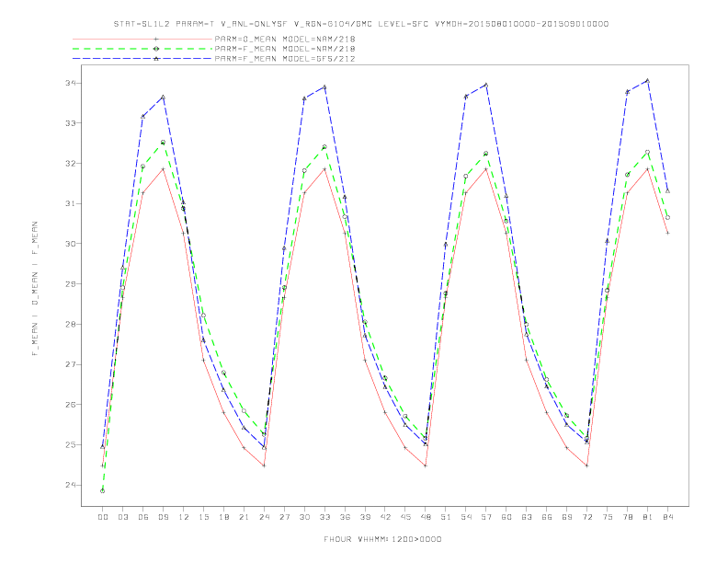728x563 pixels.
Task: Click x-axis tick label 48
Action: 426,517
